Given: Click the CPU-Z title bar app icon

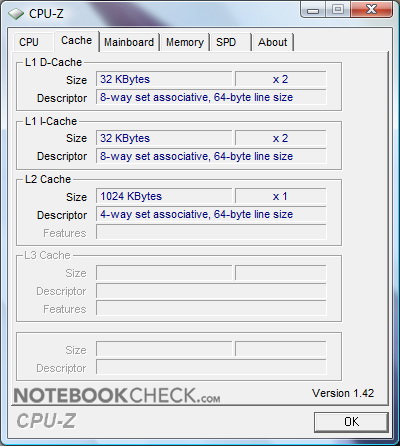Looking at the screenshot, I should 16,14.
